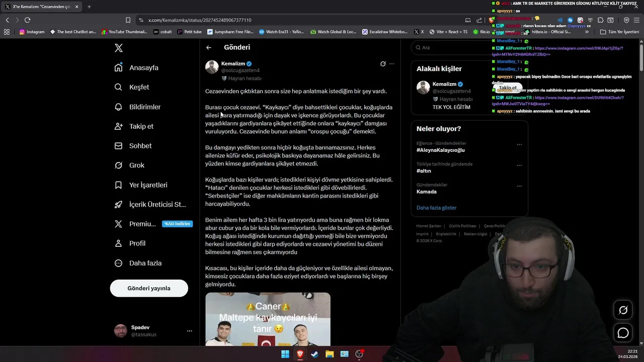Image resolution: width=644 pixels, height=362 pixels.
Task: Expand Daha fazla in the sidebar
Action: [x=138, y=263]
